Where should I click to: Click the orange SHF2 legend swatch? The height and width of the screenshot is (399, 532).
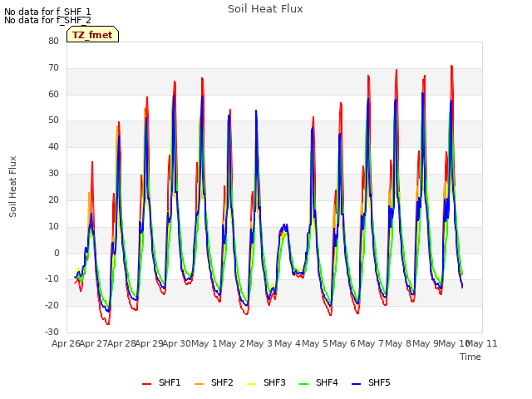199,384
